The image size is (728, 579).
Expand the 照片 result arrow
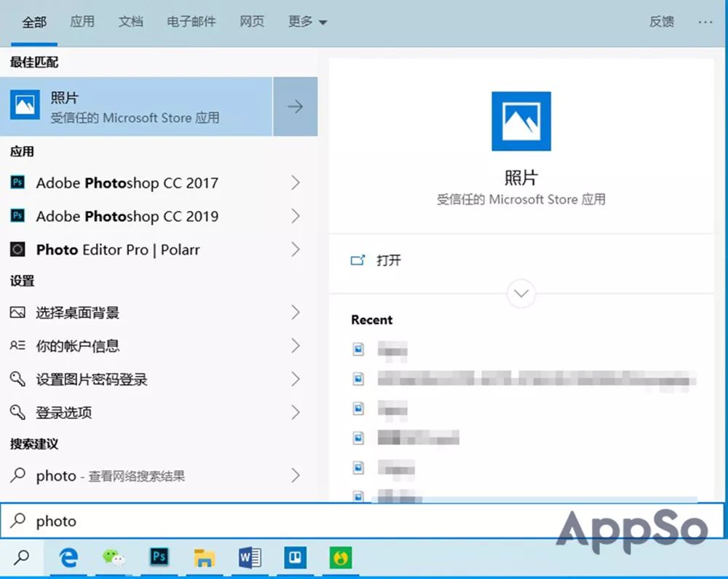click(296, 107)
